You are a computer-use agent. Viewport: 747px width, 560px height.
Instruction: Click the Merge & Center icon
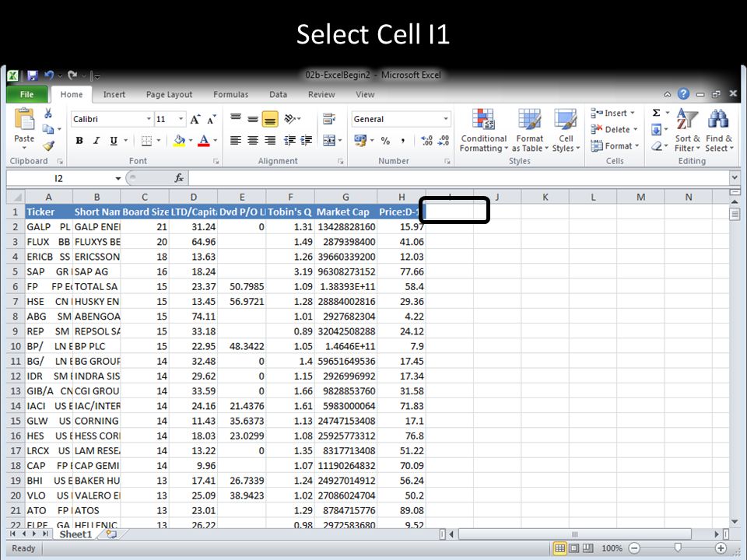pyautogui.click(x=329, y=141)
